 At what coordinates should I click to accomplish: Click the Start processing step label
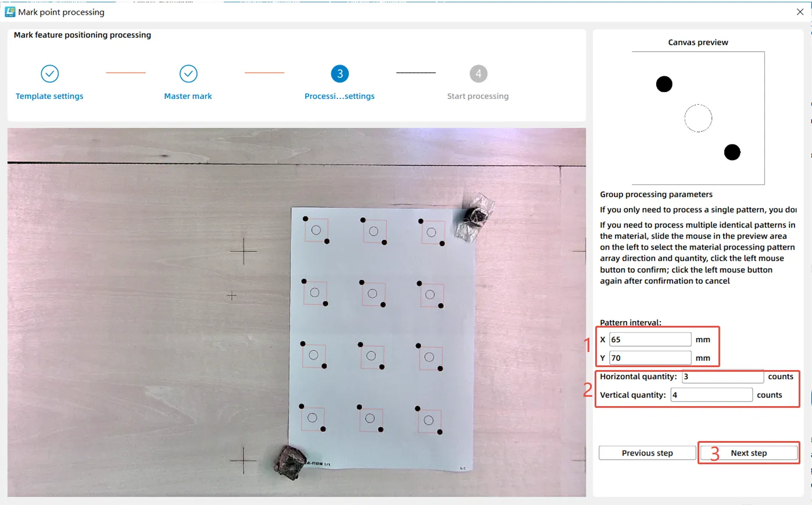(x=478, y=96)
